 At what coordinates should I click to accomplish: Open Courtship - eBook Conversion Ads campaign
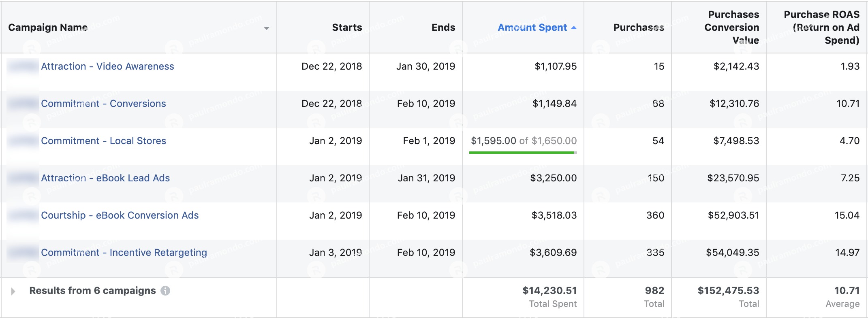tap(120, 215)
